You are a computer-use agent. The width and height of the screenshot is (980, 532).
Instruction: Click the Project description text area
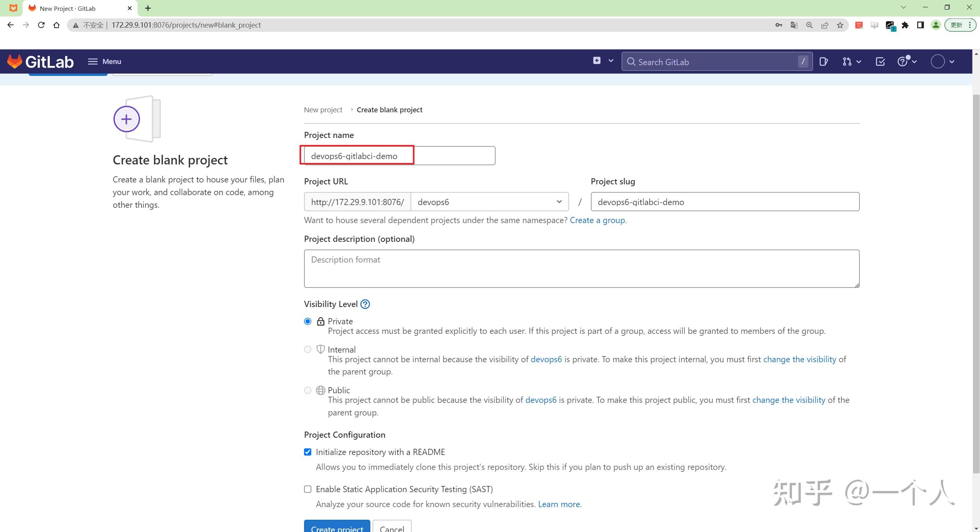pyautogui.click(x=581, y=268)
